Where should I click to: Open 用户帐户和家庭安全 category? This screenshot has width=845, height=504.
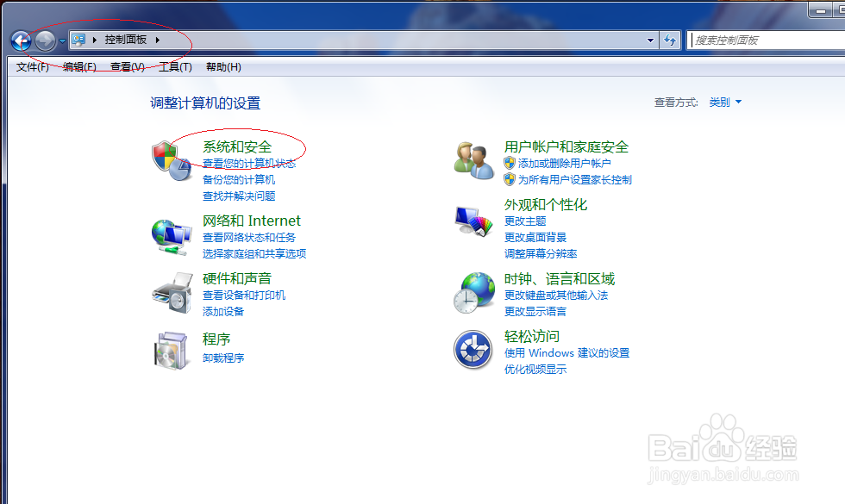566,147
